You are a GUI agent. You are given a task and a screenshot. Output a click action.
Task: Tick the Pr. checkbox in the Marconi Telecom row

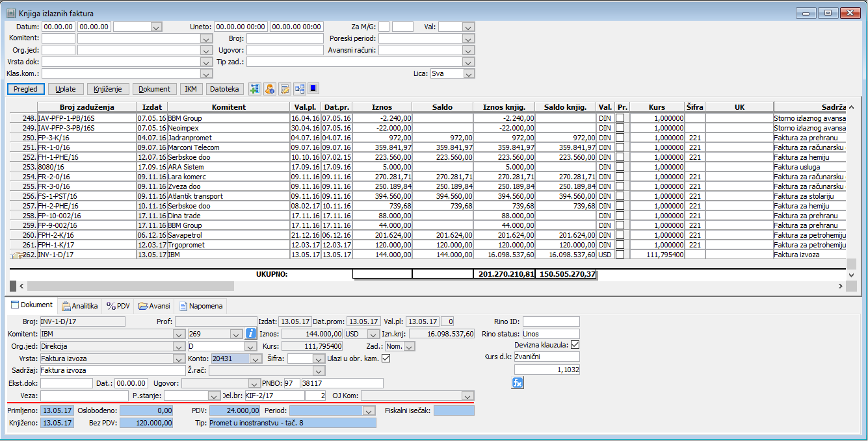[620, 147]
